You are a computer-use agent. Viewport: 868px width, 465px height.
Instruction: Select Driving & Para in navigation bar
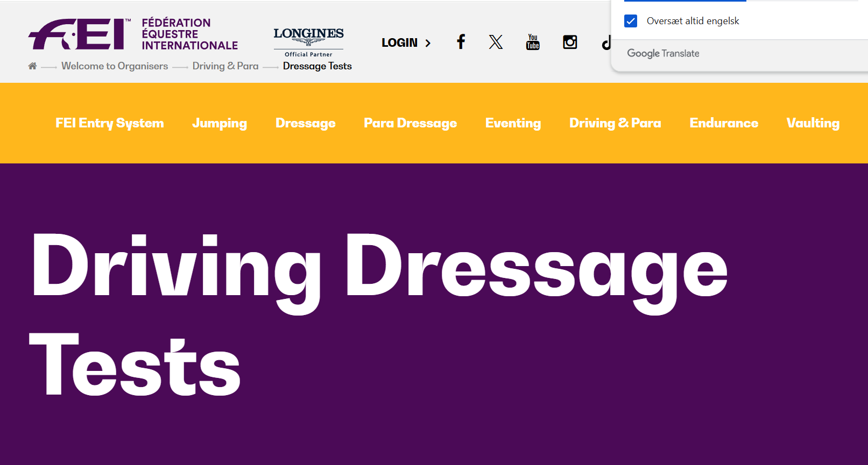tap(615, 123)
